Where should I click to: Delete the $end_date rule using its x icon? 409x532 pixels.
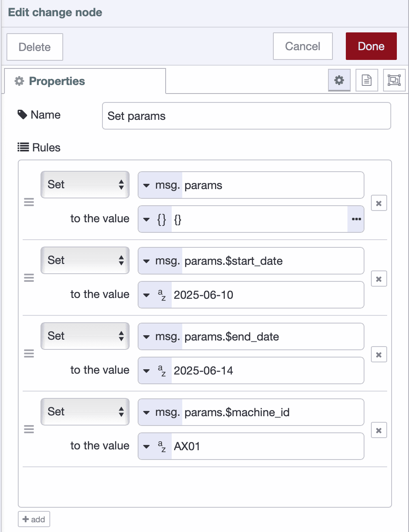coord(379,355)
